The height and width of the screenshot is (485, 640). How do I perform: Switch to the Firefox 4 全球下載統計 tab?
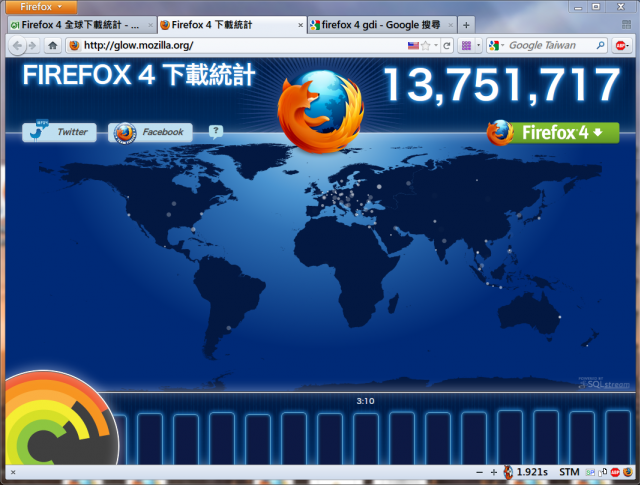tap(82, 25)
